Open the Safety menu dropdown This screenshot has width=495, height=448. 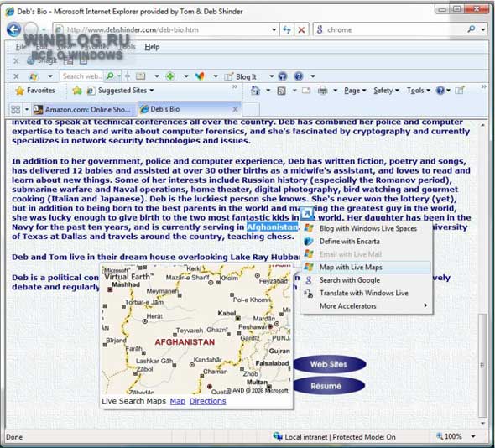[x=387, y=91]
